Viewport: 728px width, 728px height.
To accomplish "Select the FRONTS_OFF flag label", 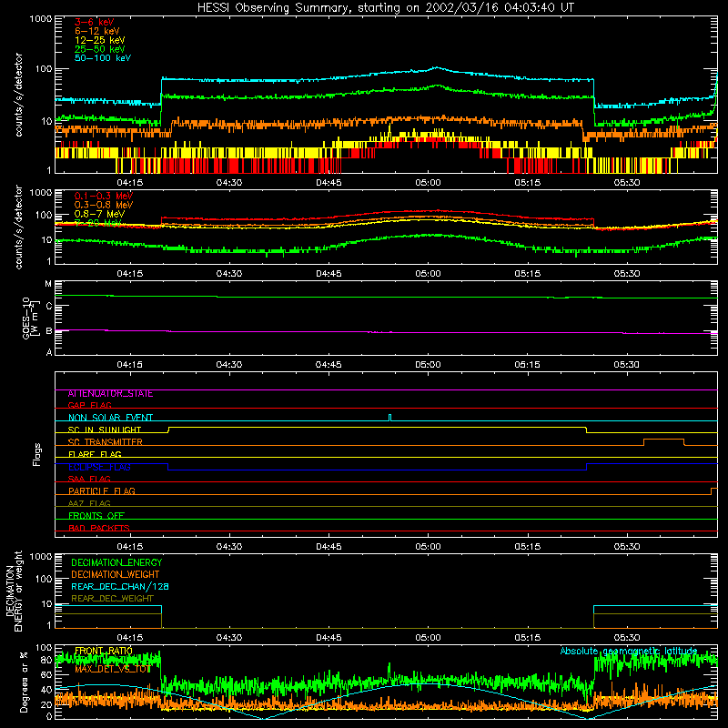I will [x=96, y=516].
